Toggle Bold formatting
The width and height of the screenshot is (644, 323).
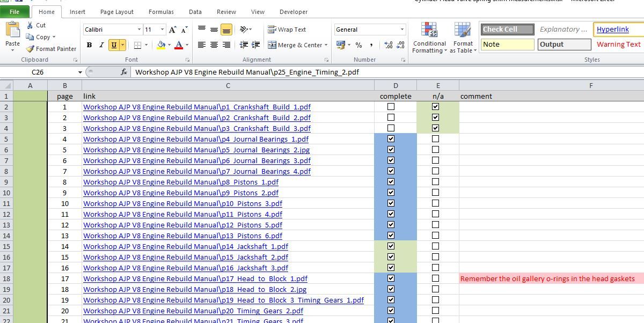point(89,46)
